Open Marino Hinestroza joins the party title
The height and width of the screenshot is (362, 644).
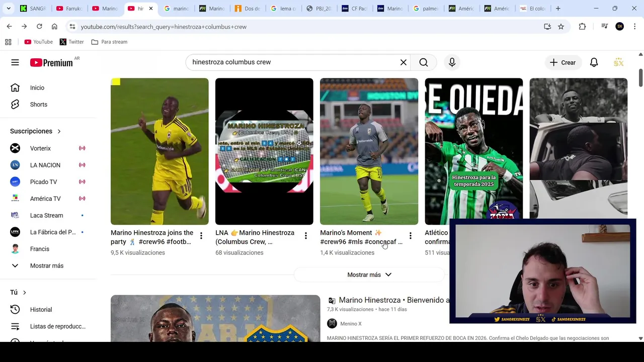pos(152,237)
